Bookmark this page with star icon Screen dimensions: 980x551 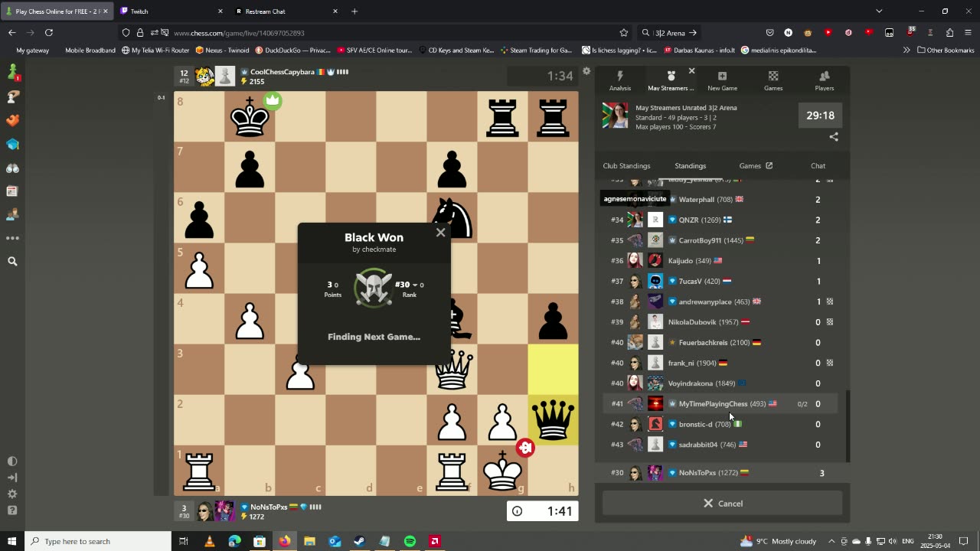point(624,33)
